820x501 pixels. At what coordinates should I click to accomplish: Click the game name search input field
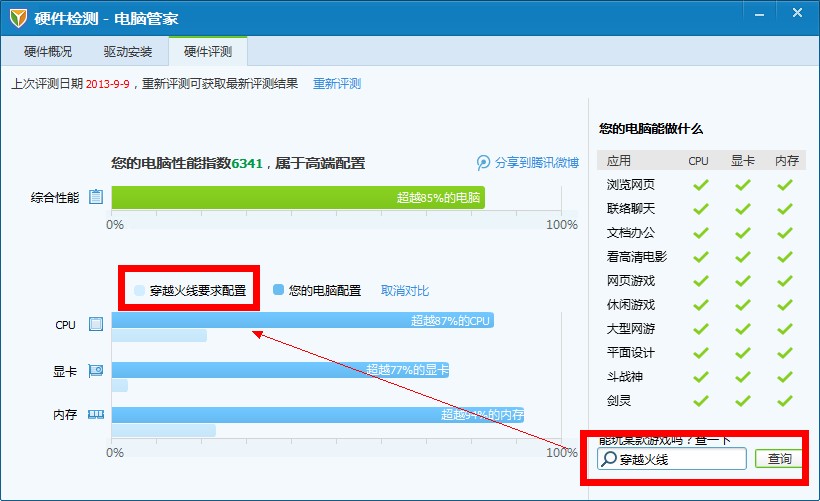click(x=672, y=459)
